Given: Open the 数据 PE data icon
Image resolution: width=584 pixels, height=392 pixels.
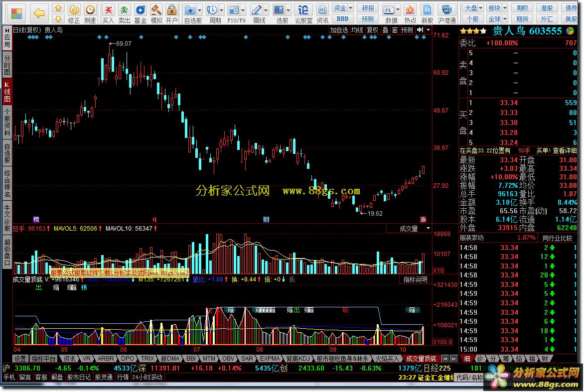Looking at the screenshot, I should (389, 10).
